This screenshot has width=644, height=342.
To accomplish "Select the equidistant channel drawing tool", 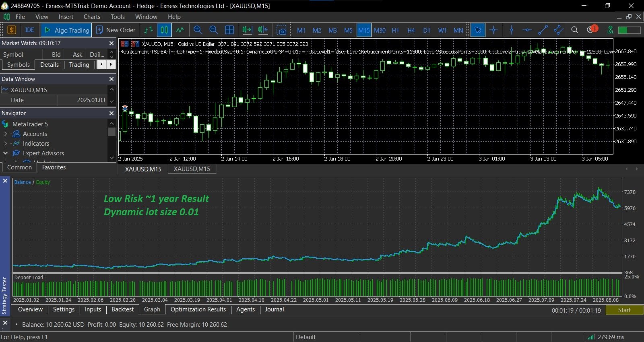I will 559,30.
